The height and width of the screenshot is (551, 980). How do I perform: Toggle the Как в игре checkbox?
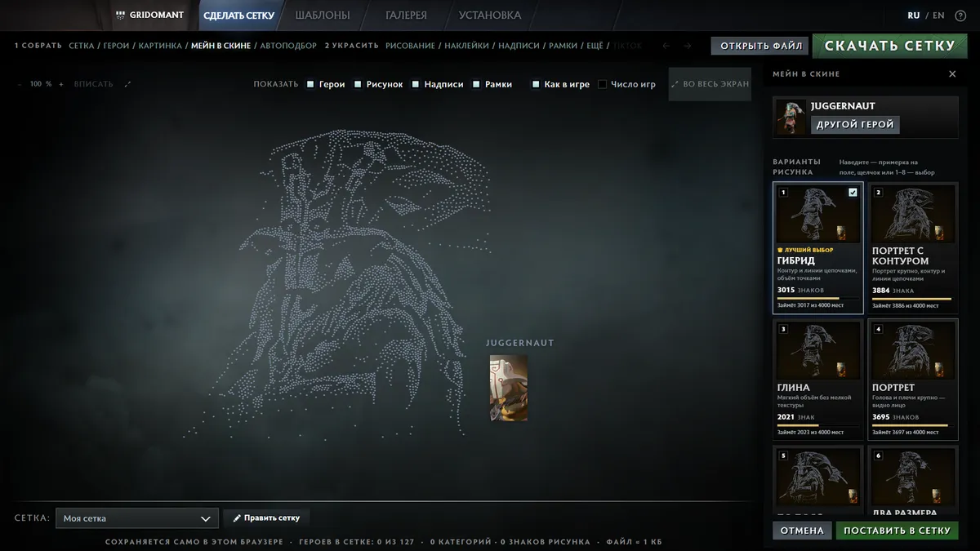[536, 84]
